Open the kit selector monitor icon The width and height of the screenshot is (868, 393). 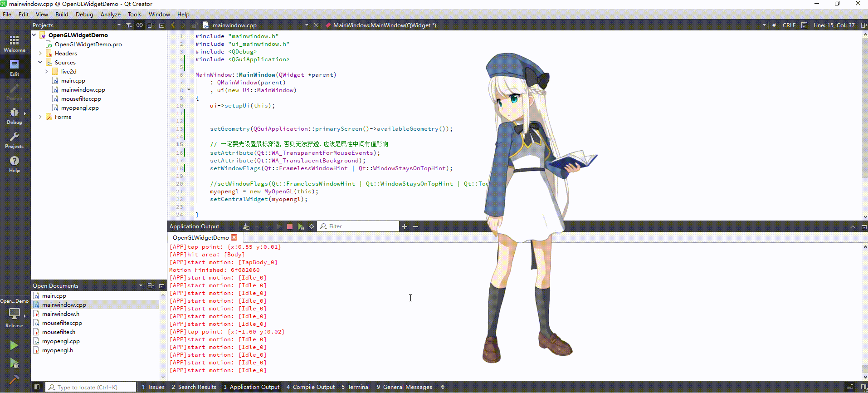15,313
